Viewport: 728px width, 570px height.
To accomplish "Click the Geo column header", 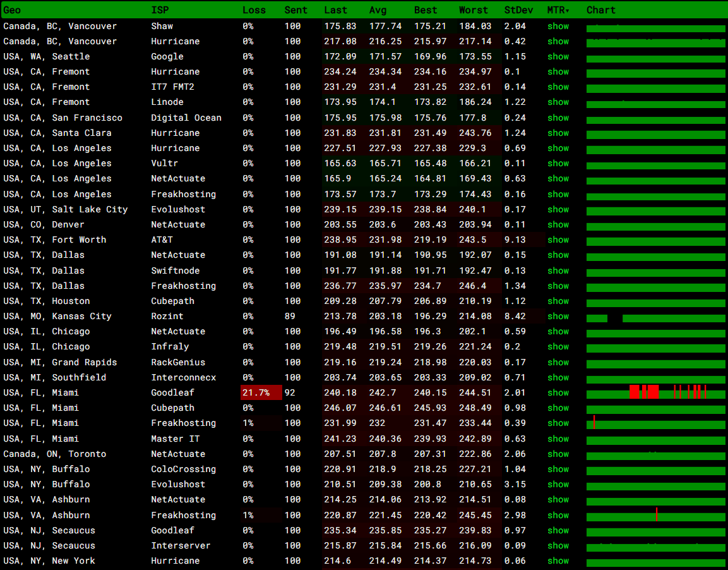I will click(12, 9).
